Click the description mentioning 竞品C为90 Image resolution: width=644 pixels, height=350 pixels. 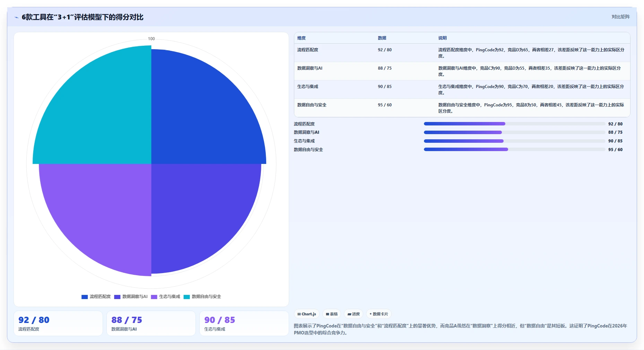pyautogui.click(x=529, y=71)
